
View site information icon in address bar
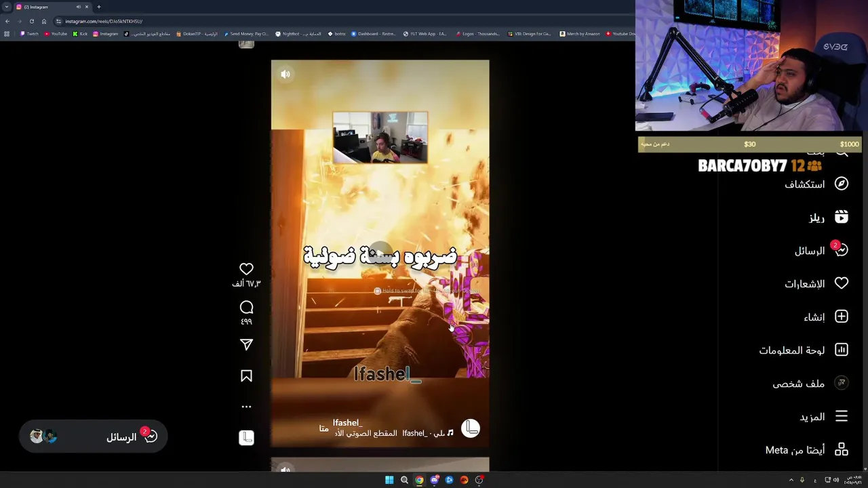(58, 21)
